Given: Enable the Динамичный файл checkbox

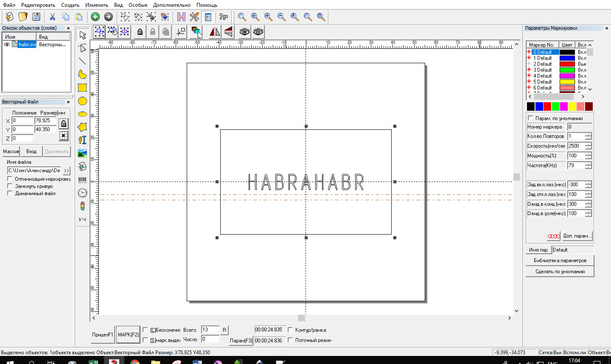Looking at the screenshot, I should pyautogui.click(x=10, y=193).
